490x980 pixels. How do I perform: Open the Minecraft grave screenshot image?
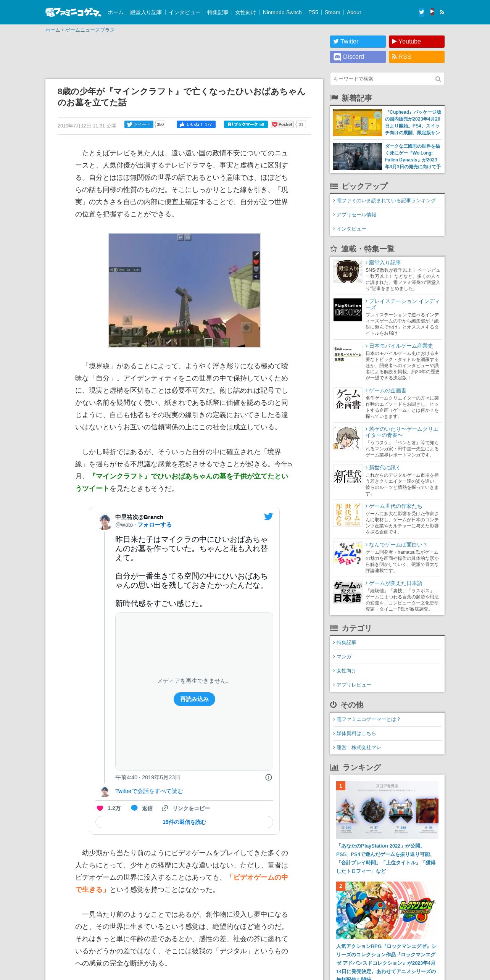coord(184,290)
